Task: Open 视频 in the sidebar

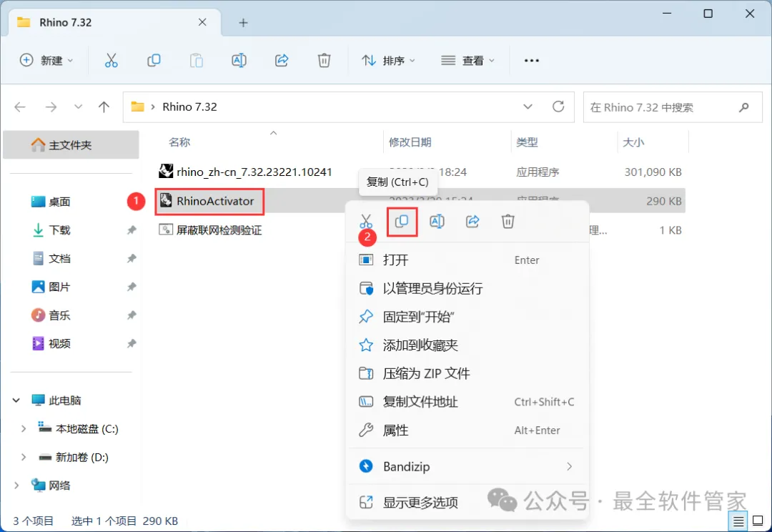Action: tap(59, 343)
